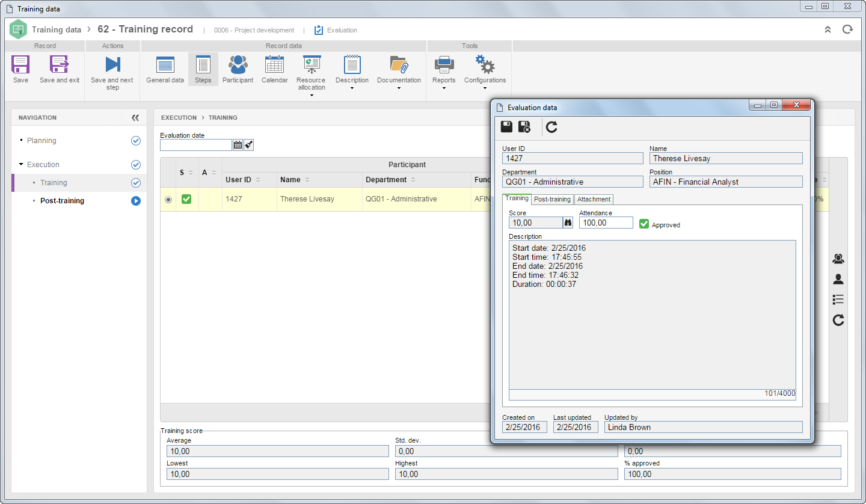The height and width of the screenshot is (504, 866).
Task: Open the Participant section icon
Action: 238,64
